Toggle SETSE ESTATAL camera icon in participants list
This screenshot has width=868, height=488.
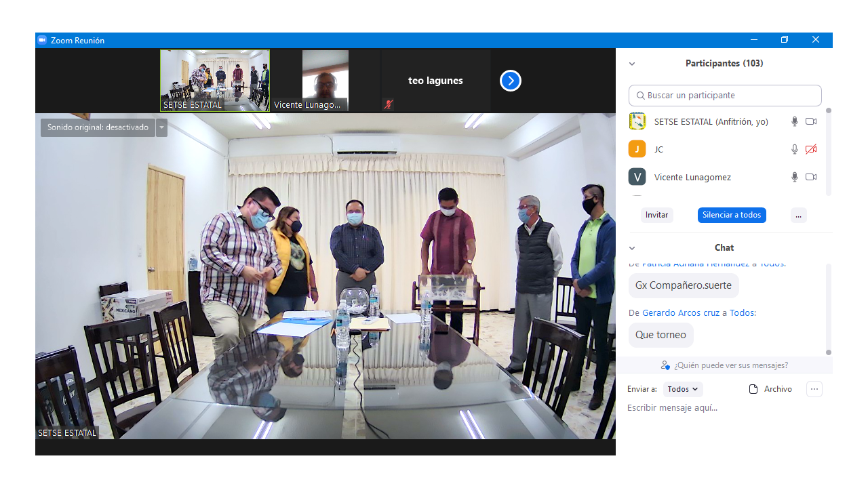pos(811,121)
